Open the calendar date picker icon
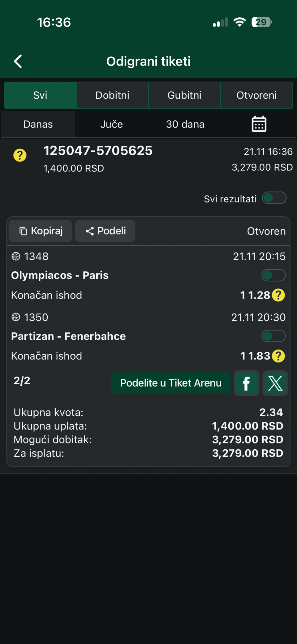The height and width of the screenshot is (644, 297). 259,124
